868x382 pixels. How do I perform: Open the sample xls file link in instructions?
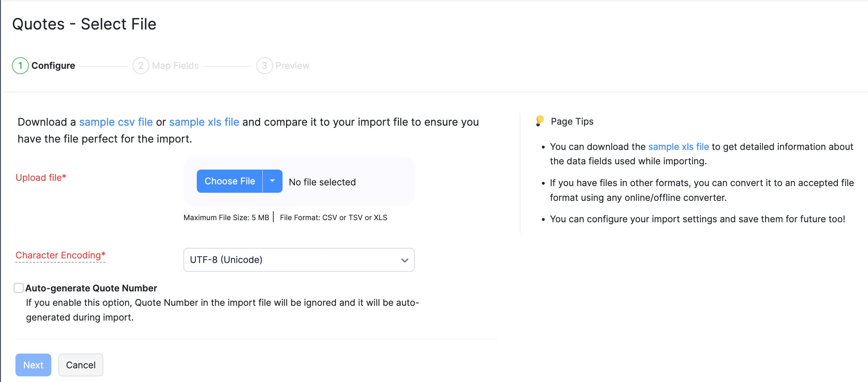204,122
